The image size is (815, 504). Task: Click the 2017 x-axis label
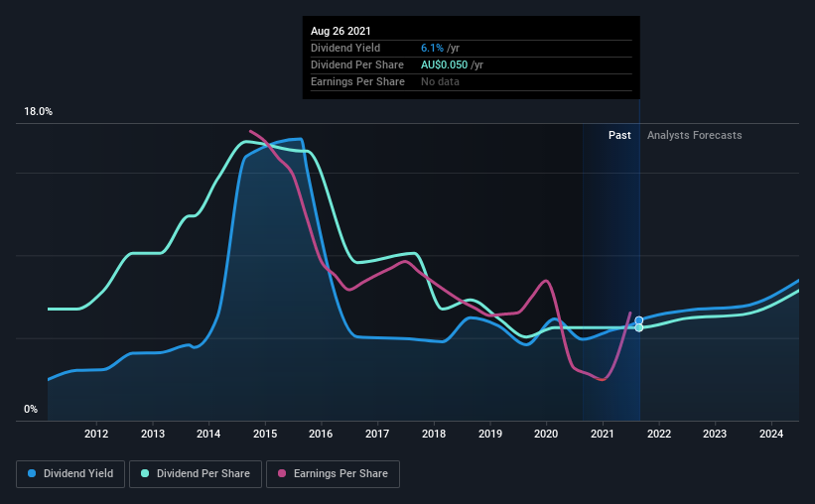377,434
